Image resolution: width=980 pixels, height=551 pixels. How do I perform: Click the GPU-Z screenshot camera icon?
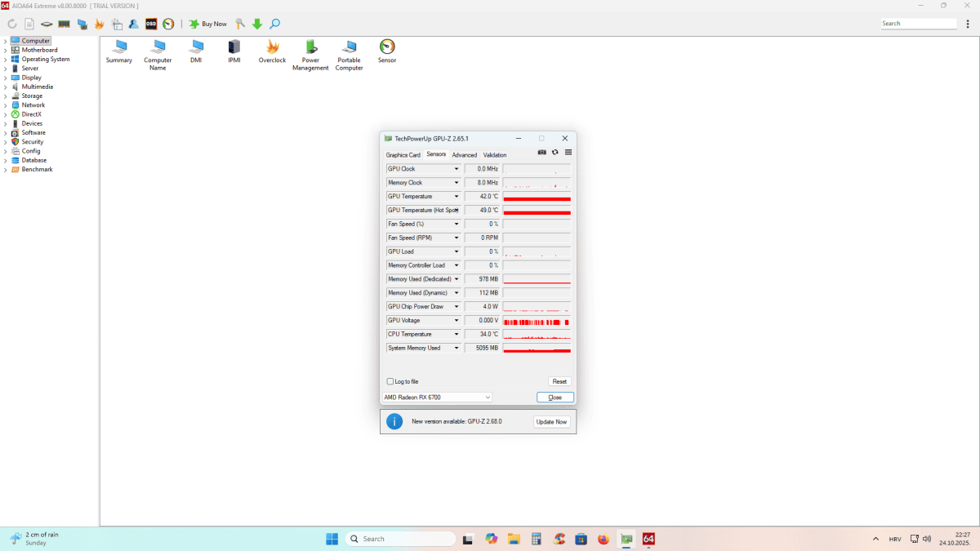pyautogui.click(x=542, y=153)
